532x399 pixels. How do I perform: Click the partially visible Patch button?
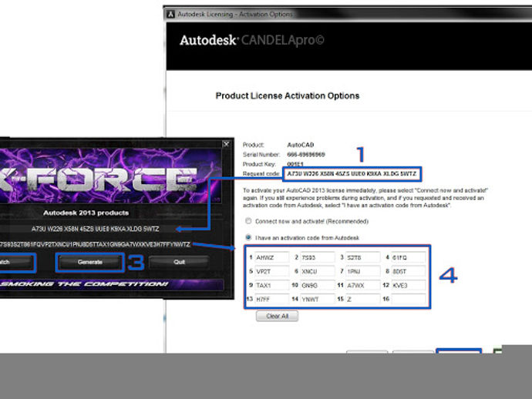(16, 262)
